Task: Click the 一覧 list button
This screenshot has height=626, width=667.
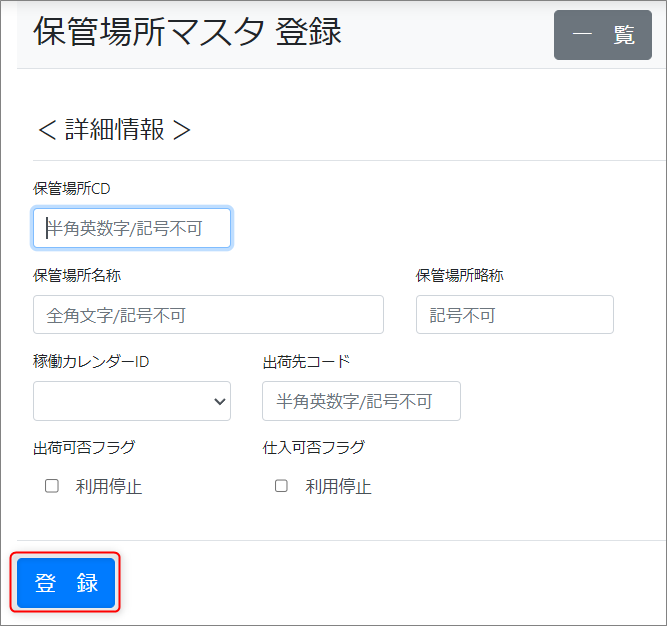Action: [603, 35]
